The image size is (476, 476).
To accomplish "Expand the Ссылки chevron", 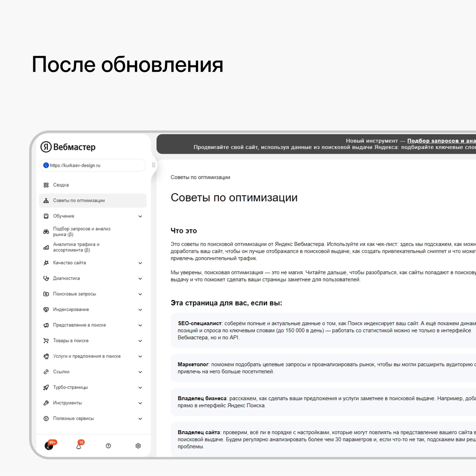I will pos(140,372).
